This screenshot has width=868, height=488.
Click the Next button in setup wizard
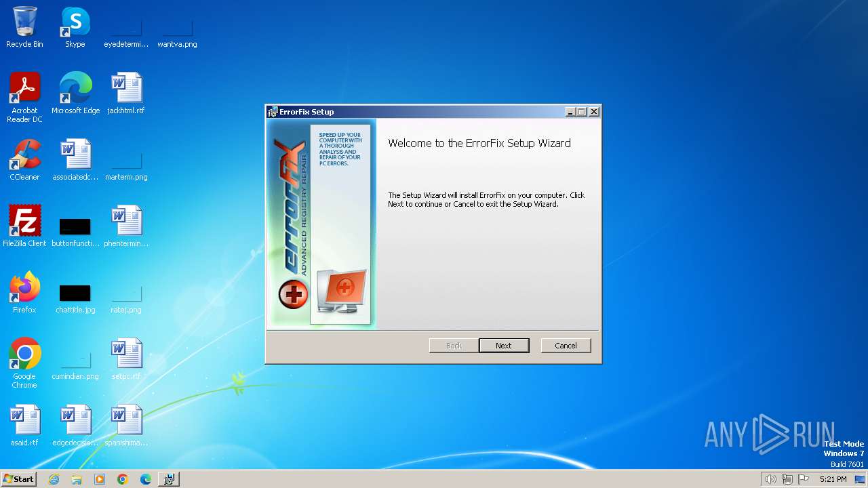(x=504, y=346)
